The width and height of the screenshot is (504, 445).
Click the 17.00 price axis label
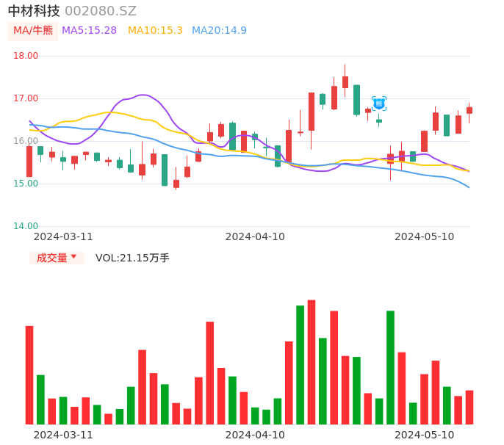[x=26, y=98]
